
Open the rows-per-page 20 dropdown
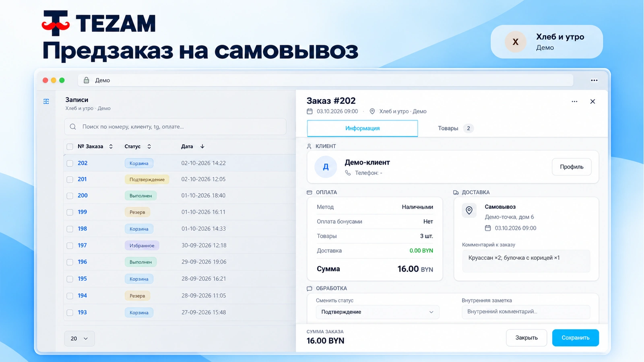click(80, 339)
